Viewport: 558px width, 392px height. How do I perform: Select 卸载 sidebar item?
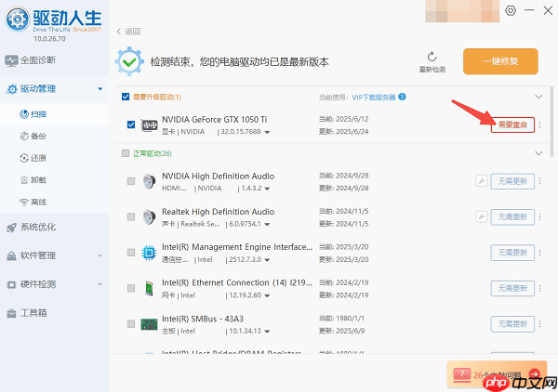click(x=33, y=180)
